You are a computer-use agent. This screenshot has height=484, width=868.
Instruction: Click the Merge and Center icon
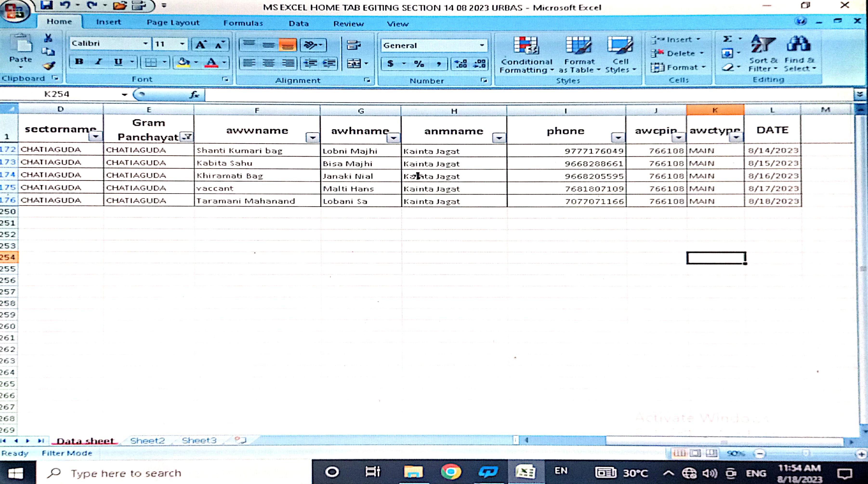[x=354, y=63]
